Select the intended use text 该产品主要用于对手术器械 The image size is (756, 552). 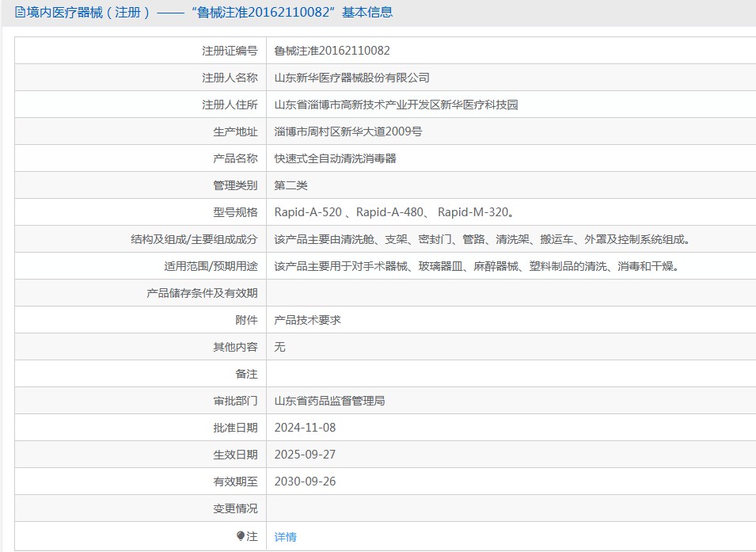pyautogui.click(x=477, y=266)
